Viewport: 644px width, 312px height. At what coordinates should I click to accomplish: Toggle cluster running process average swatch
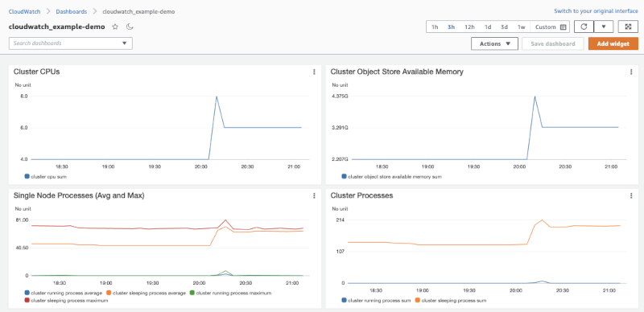pos(27,294)
